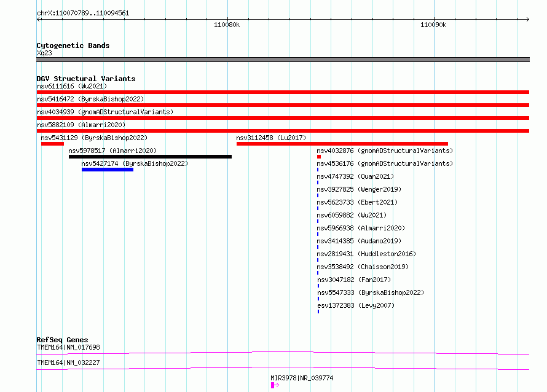Select nsv4747392 (Quan2021) variant label
The image size is (547, 392).
point(355,176)
